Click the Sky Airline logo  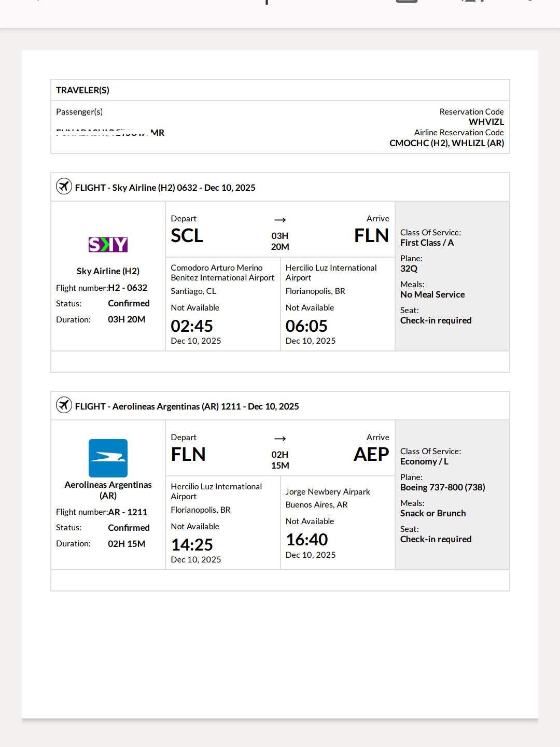click(x=108, y=244)
